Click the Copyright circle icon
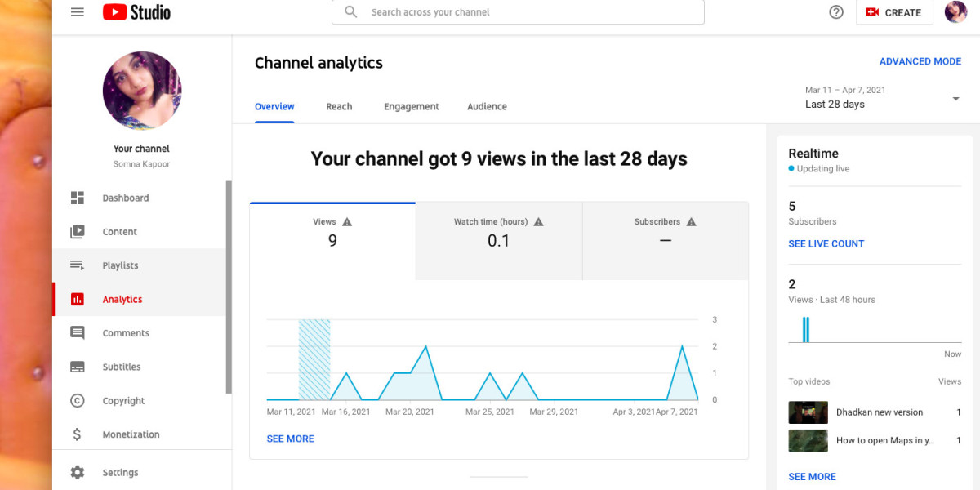Image resolution: width=980 pixels, height=490 pixels. 78,401
